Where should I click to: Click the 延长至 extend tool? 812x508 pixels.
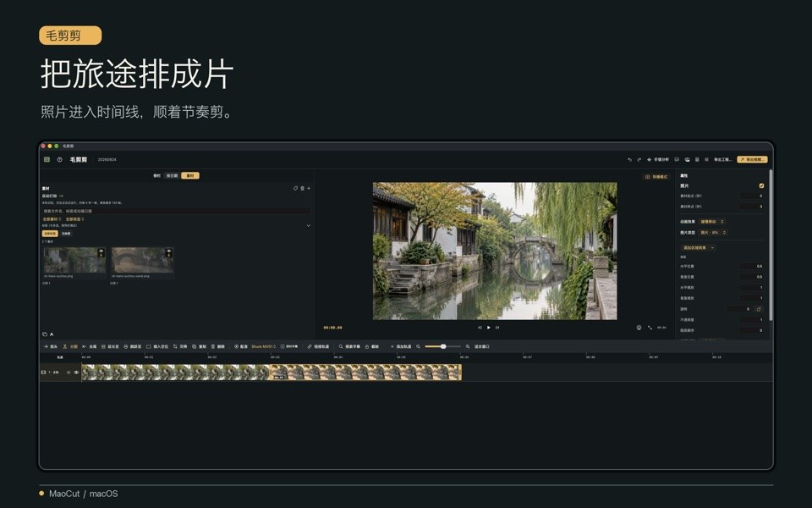pos(110,346)
